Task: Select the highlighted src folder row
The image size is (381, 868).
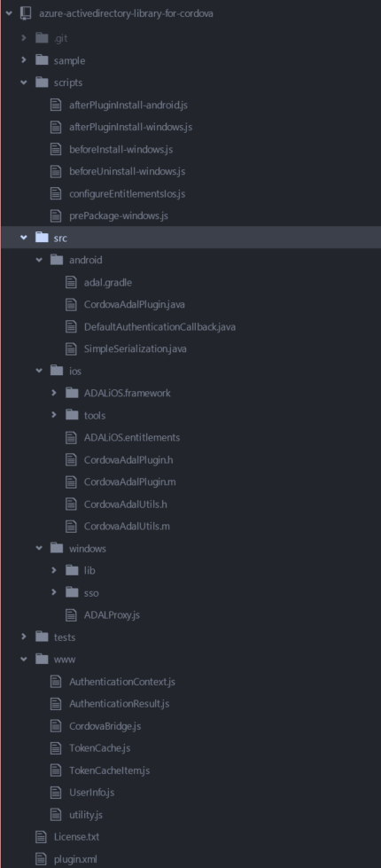Action: (x=190, y=238)
